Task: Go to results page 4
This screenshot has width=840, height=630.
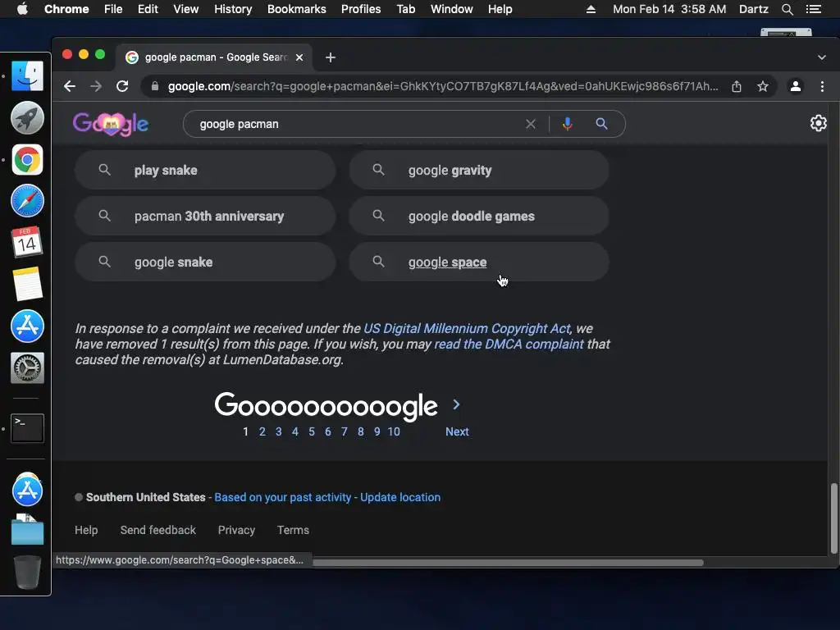Action: pos(295,431)
